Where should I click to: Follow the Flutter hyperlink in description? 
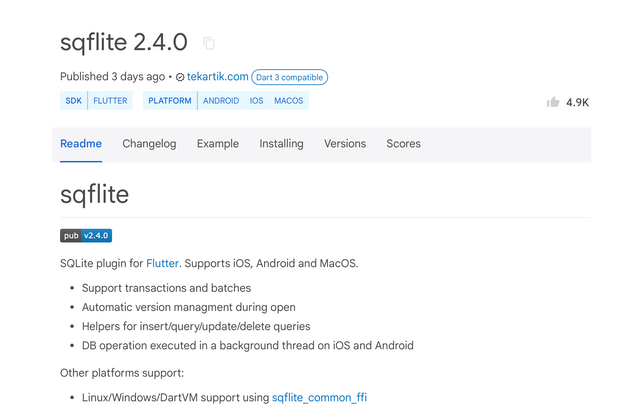click(162, 264)
